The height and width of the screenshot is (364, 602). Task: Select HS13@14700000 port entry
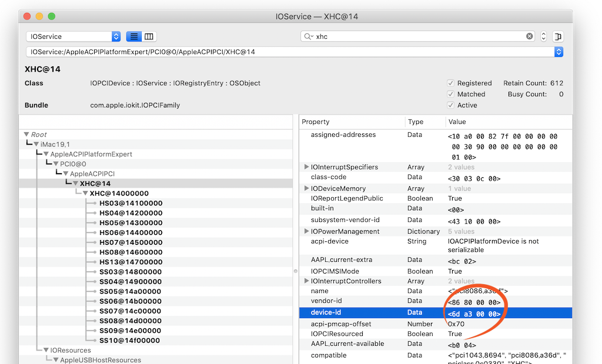131,262
